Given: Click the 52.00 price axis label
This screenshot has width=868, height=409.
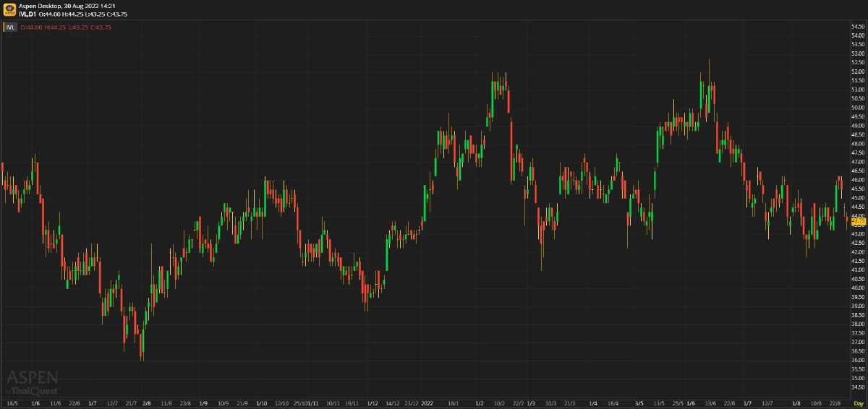Looking at the screenshot, I should [859, 72].
